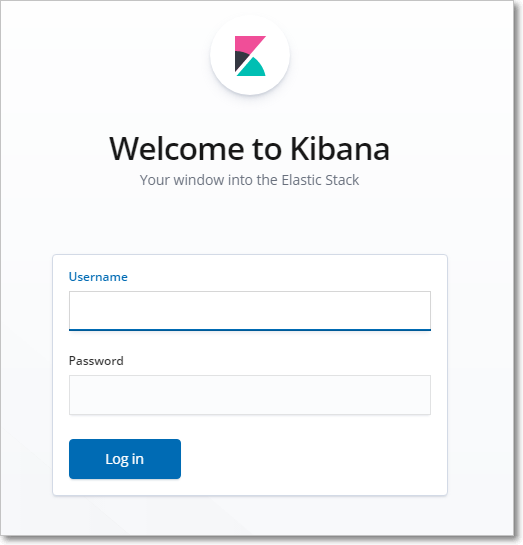Click the word "to" in the heading
The height and width of the screenshot is (545, 523).
[267, 149]
